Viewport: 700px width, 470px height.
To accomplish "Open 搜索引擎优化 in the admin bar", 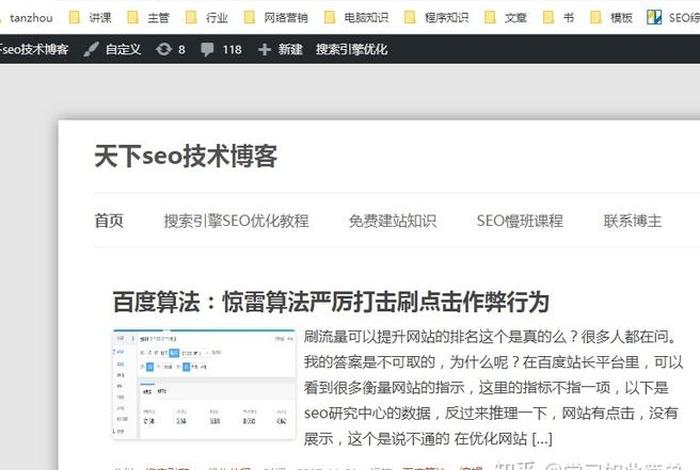I will pyautogui.click(x=351, y=49).
